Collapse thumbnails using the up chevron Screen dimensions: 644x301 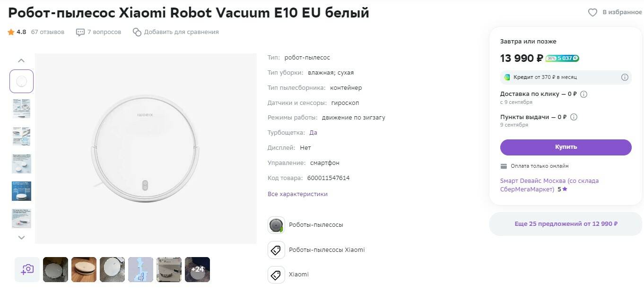(21, 60)
